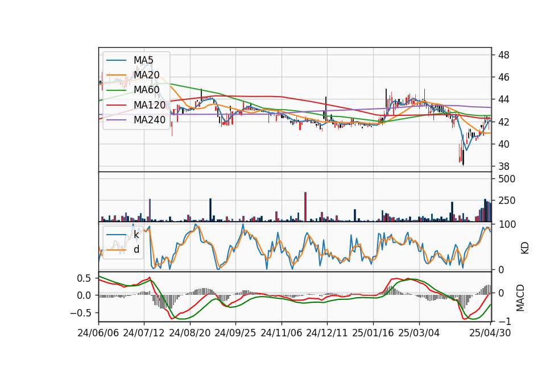The width and height of the screenshot is (546, 392).
Task: Click the price axis value 42
Action: point(503,122)
